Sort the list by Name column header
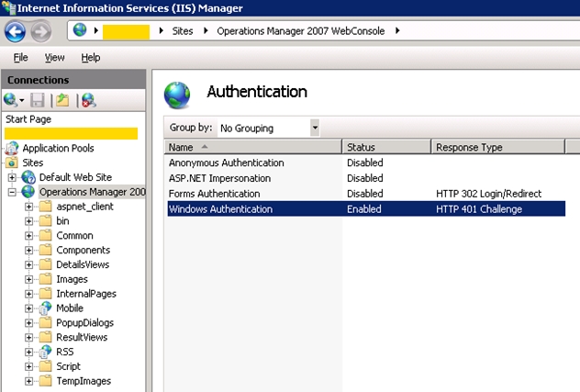The height and width of the screenshot is (392, 580). (253, 147)
